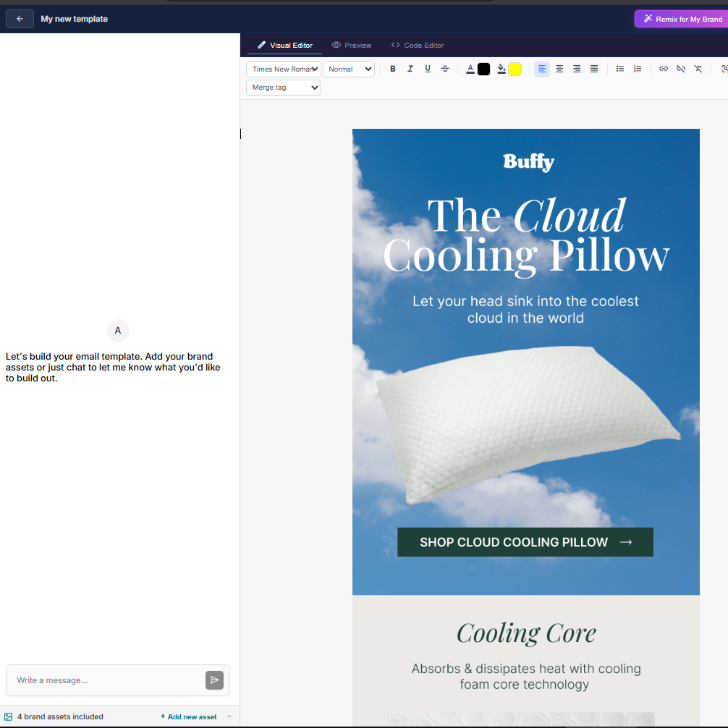Open the Preview tab

[x=352, y=45]
